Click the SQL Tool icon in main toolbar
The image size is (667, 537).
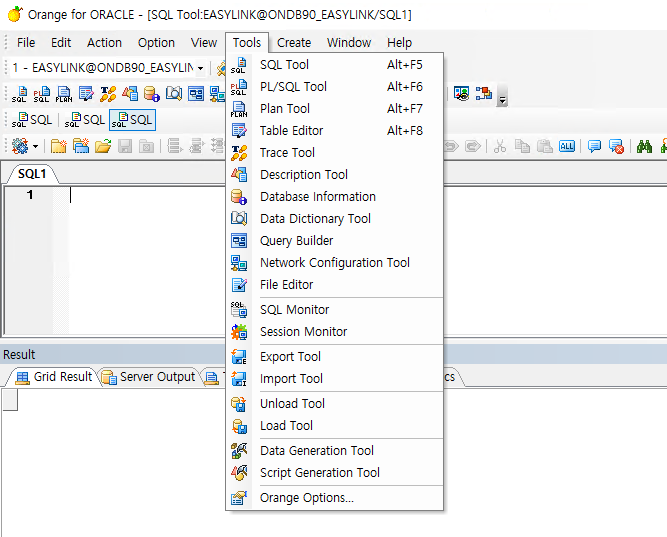19,94
